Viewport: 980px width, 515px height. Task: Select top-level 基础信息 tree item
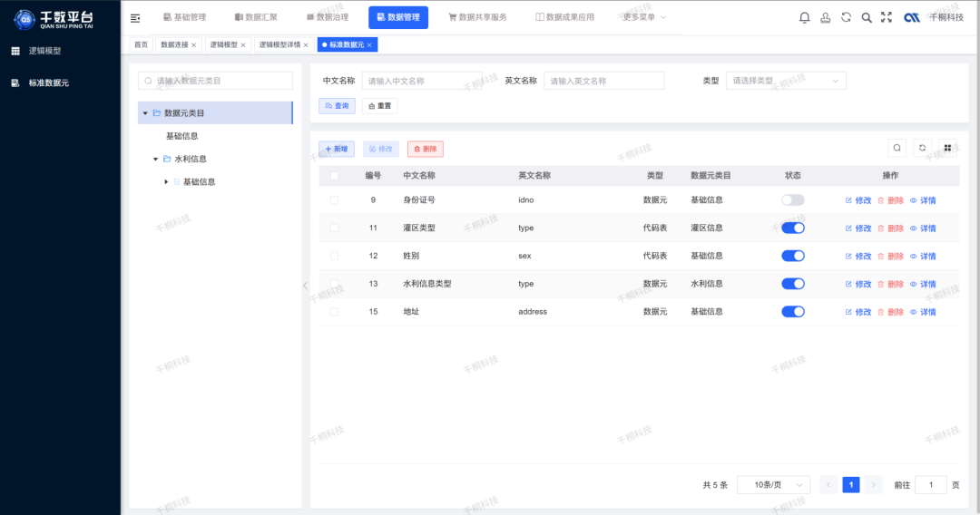coord(181,136)
